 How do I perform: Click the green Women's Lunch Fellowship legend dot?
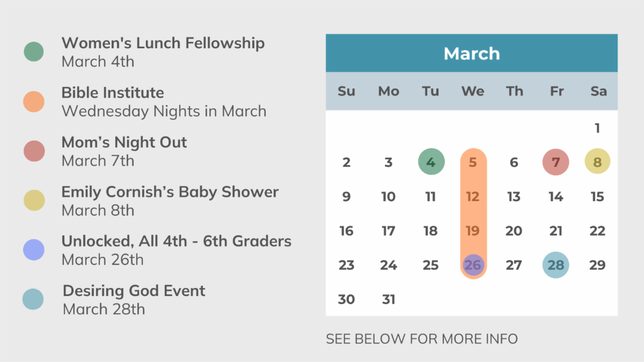pyautogui.click(x=34, y=51)
